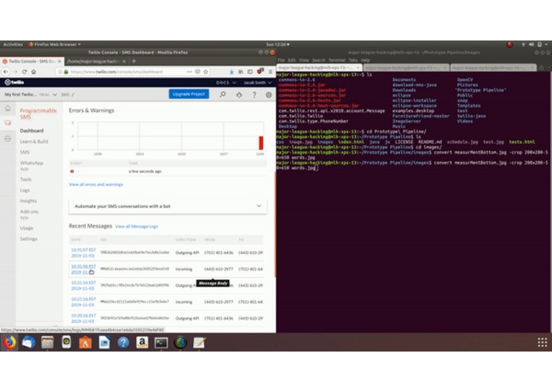The height and width of the screenshot is (392, 552).
Task: Bookmark this page with the star icon
Action: pos(206,71)
